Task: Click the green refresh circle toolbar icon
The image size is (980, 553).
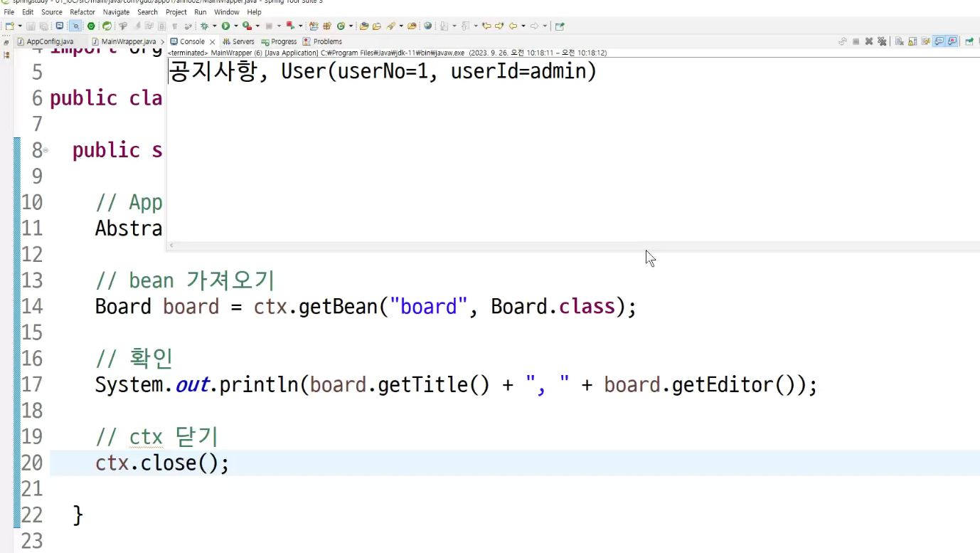Action: point(341,26)
